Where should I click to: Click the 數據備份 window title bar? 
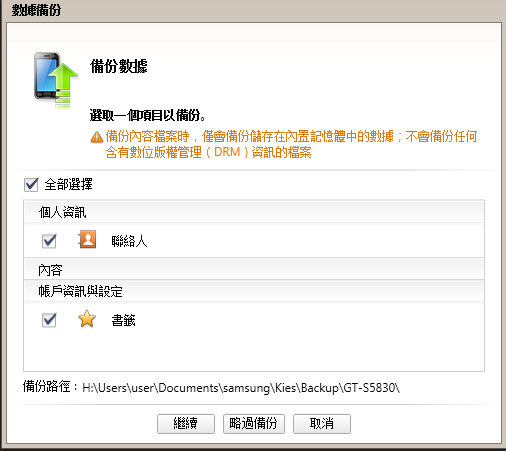[x=253, y=10]
